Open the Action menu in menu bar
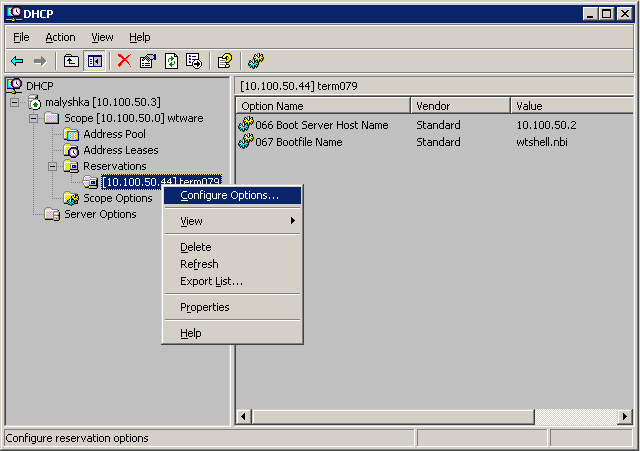The width and height of the screenshot is (640, 451). point(60,37)
